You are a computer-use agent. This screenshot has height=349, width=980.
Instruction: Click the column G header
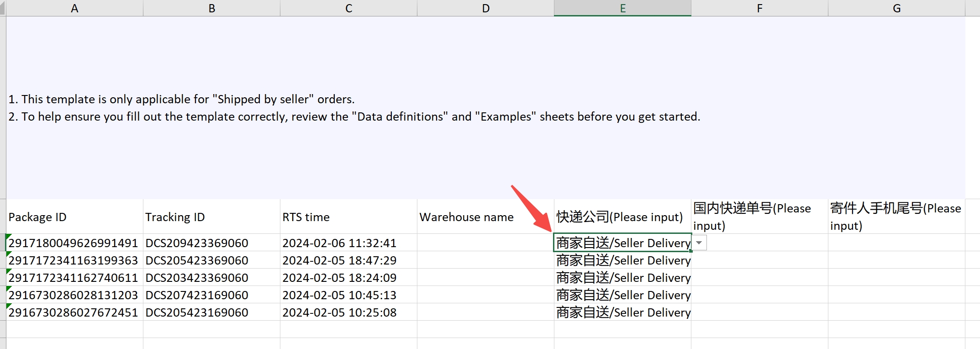click(x=896, y=8)
